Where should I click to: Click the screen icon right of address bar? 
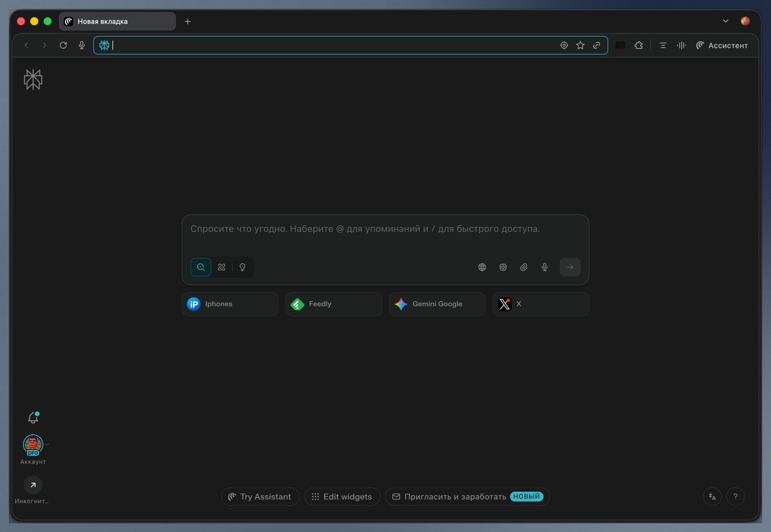pyautogui.click(x=621, y=45)
